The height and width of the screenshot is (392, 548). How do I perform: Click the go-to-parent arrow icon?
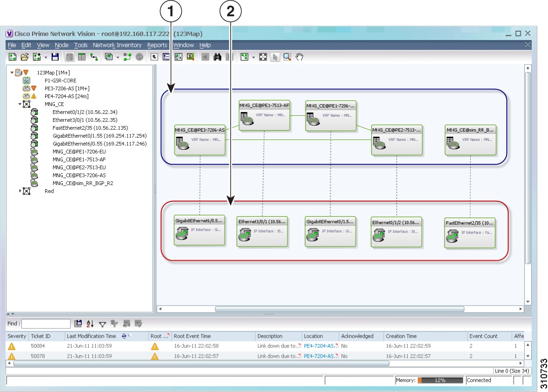[x=154, y=57]
